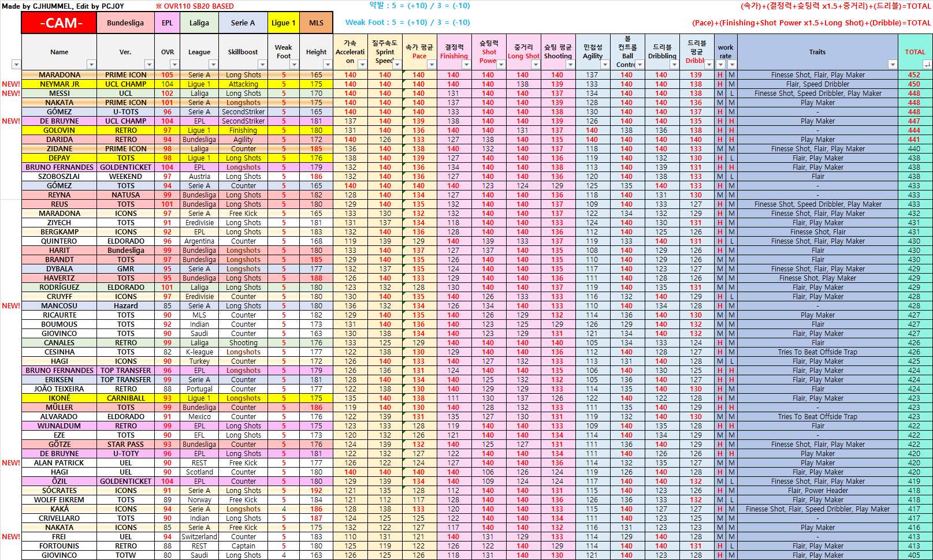
Task: Open the League column filter dropdown
Action: tap(213, 65)
